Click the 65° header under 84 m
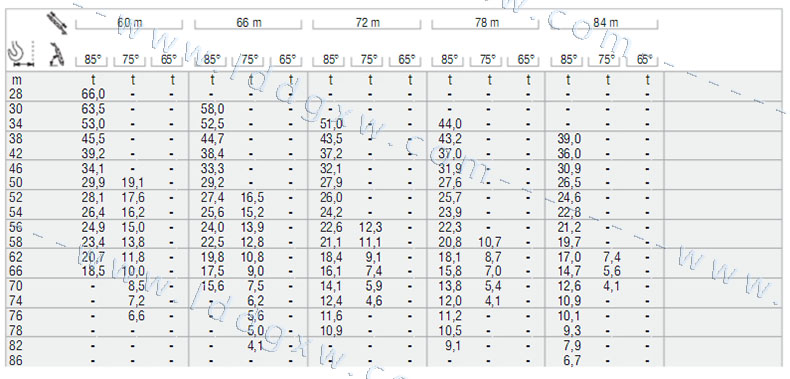This screenshot has height=379, width=790. 643,59
